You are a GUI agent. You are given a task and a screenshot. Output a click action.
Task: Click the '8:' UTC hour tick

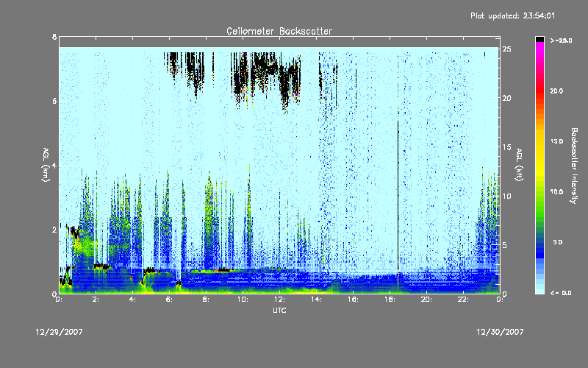click(207, 300)
